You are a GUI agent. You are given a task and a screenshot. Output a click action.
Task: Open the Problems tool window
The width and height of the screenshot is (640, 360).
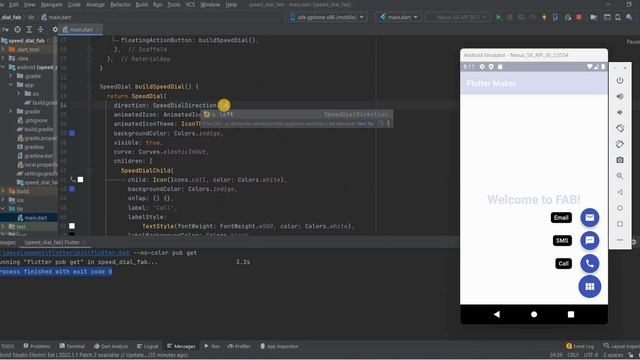click(x=37, y=346)
